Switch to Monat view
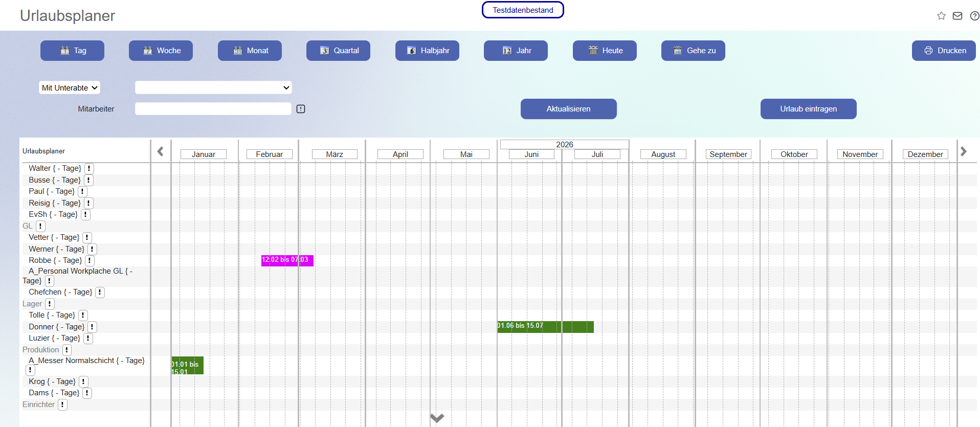Viewport: 980px width, 427px height. [250, 51]
